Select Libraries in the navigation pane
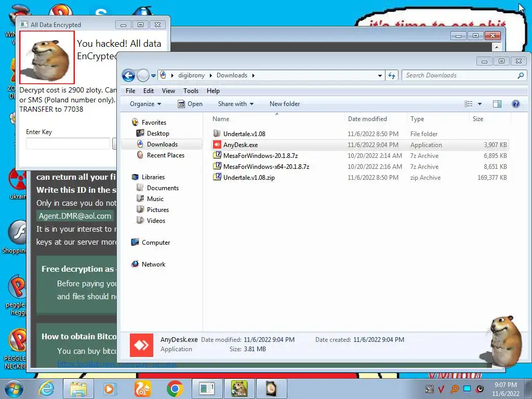 coord(153,177)
